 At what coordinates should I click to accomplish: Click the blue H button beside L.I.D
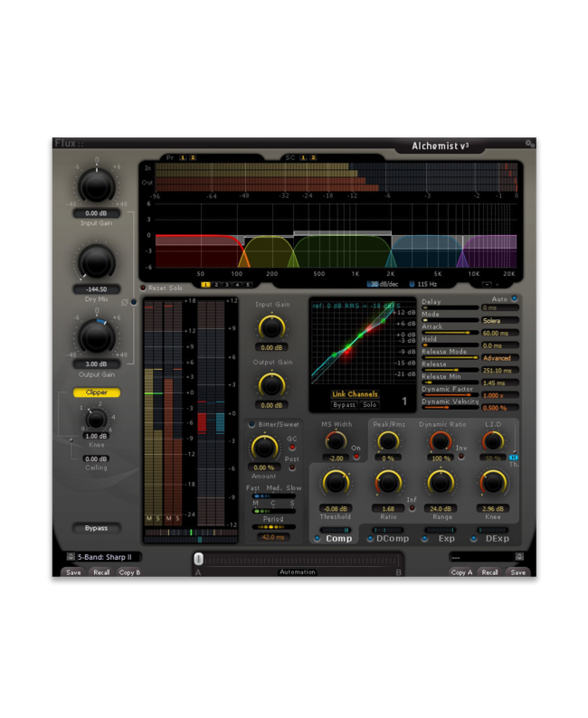click(x=514, y=458)
